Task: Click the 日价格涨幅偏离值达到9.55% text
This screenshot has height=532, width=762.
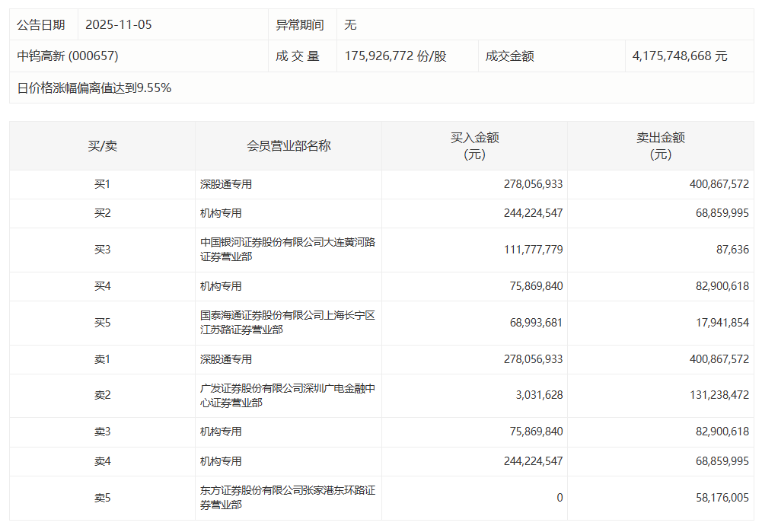Action: [x=94, y=88]
